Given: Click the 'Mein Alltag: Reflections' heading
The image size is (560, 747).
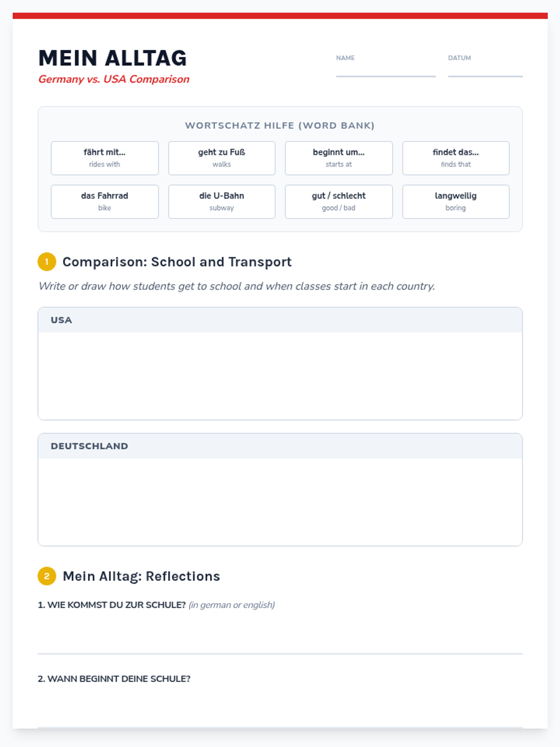Looking at the screenshot, I should coord(141,576).
